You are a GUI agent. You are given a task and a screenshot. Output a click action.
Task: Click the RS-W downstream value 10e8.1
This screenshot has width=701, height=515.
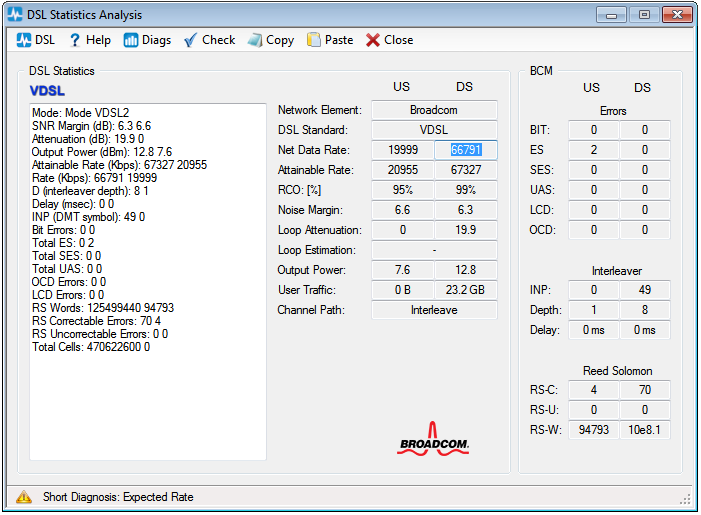645,430
